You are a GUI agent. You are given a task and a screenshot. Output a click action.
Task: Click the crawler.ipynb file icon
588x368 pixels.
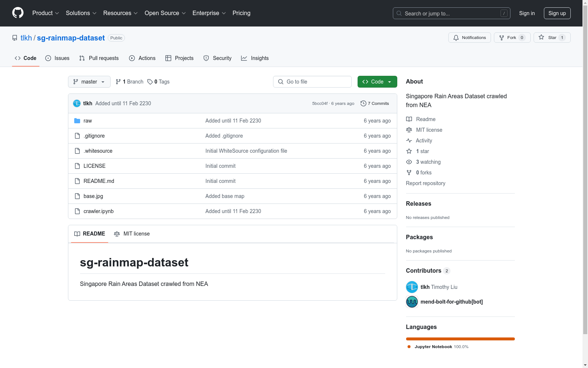click(x=77, y=211)
